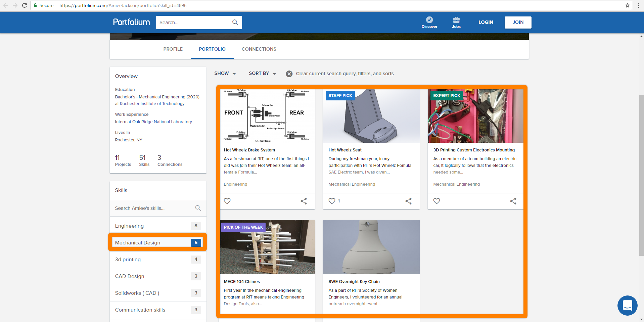Click the browser forward arrow
The height and width of the screenshot is (322, 644).
pyautogui.click(x=15, y=5)
